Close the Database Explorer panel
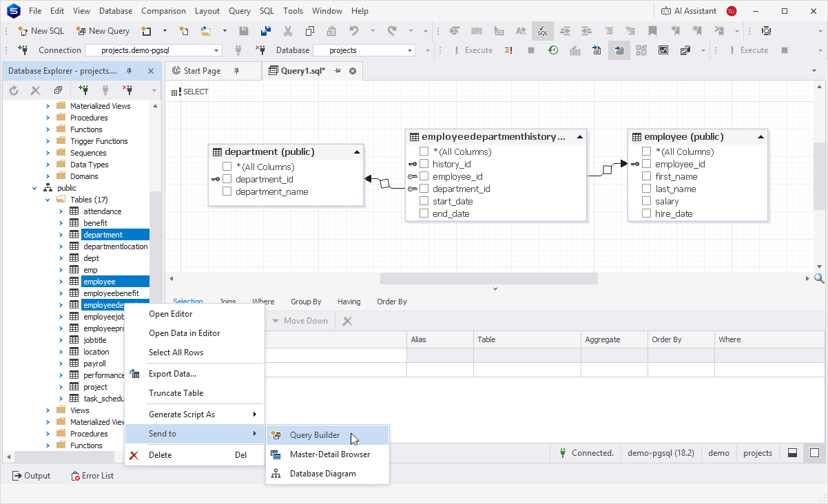 pos(151,71)
